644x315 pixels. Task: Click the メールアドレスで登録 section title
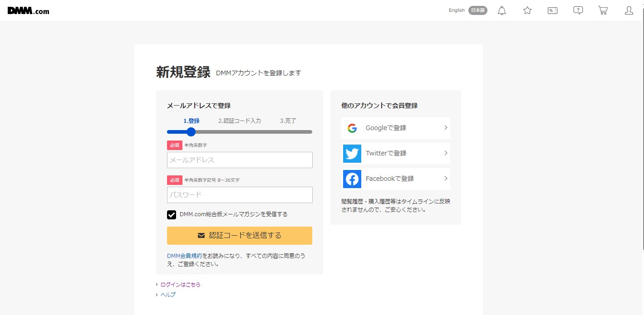pyautogui.click(x=199, y=106)
